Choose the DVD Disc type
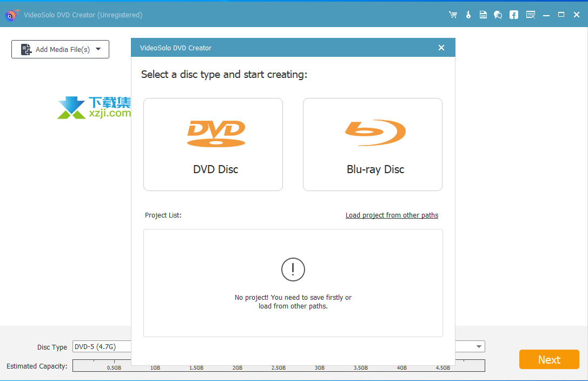588x381 pixels. click(213, 144)
